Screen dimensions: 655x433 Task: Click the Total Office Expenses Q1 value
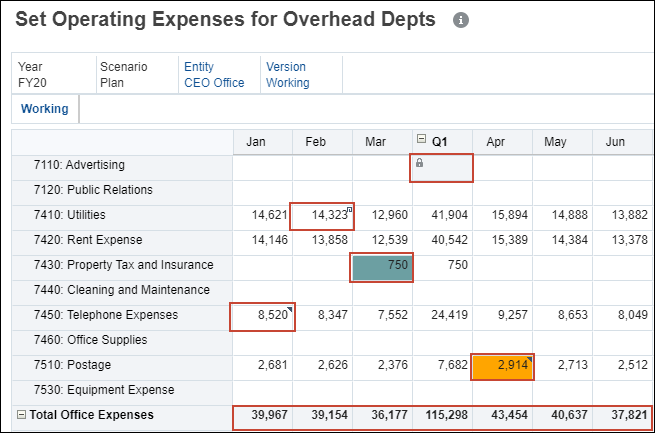click(442, 415)
